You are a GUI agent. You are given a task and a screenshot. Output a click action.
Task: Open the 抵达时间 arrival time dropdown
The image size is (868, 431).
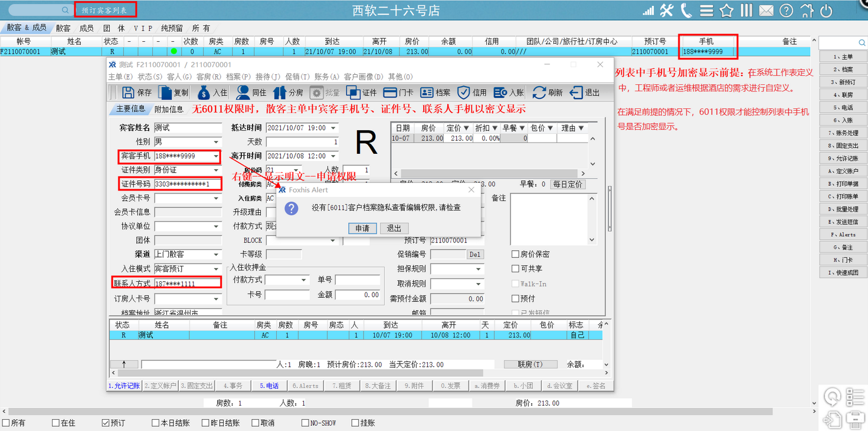click(333, 128)
